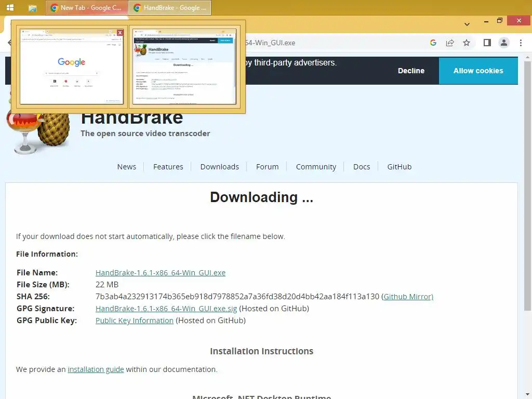
Task: Switch to HandBrake Chrome taskbar button
Action: [x=170, y=8]
